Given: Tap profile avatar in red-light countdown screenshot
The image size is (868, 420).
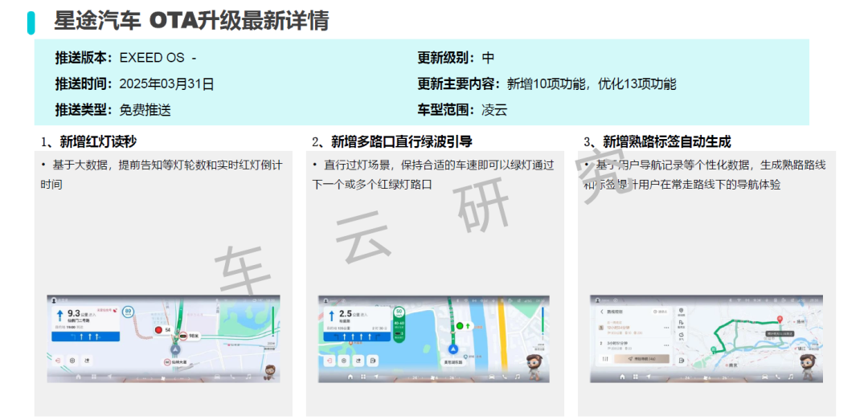Looking at the screenshot, I should click(54, 300).
